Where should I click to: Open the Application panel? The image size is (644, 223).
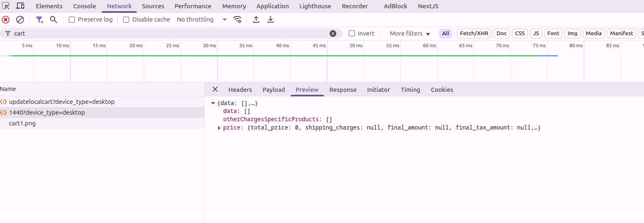(x=273, y=6)
